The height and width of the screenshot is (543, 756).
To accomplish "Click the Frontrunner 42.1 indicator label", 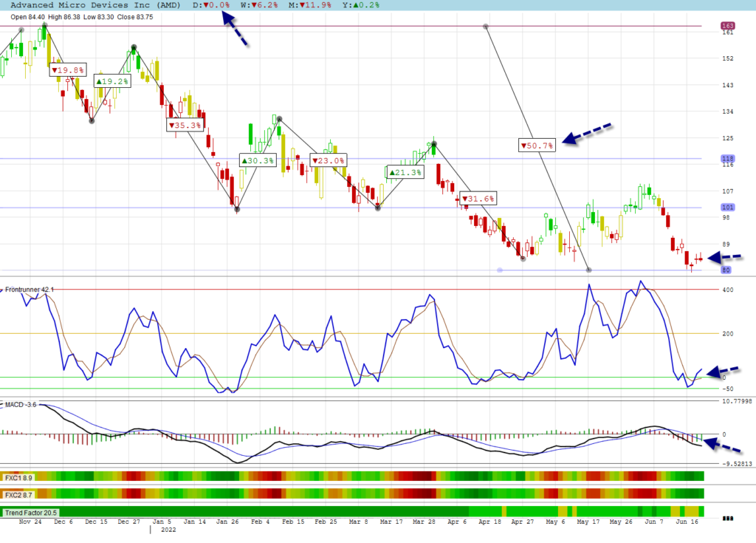I will [30, 290].
